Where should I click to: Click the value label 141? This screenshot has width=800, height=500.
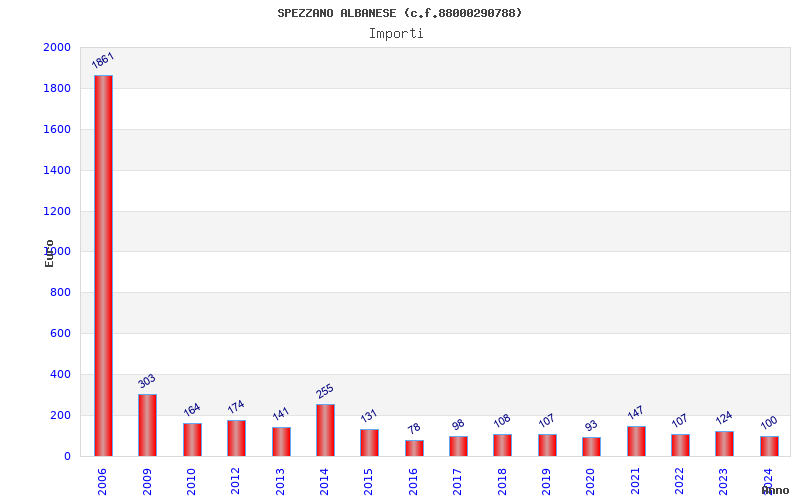281,413
